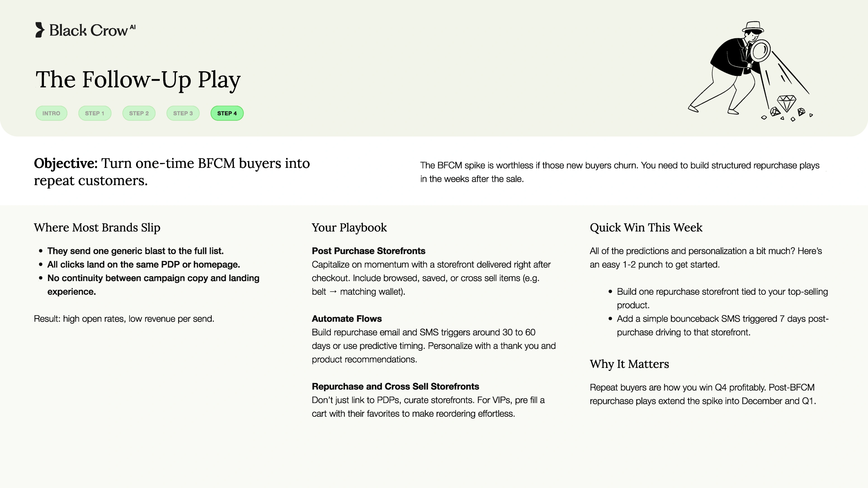Switch to the STEP 1 tab

pyautogui.click(x=95, y=113)
